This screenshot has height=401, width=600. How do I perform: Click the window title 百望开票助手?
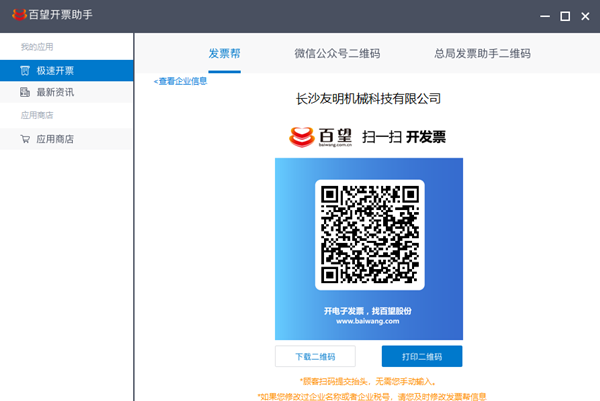coord(60,15)
